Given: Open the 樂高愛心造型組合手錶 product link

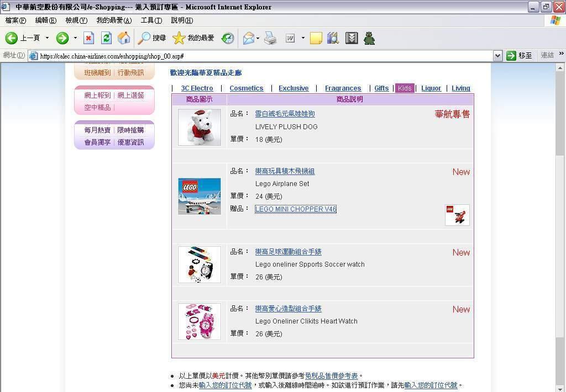Looking at the screenshot, I should click(x=288, y=309).
